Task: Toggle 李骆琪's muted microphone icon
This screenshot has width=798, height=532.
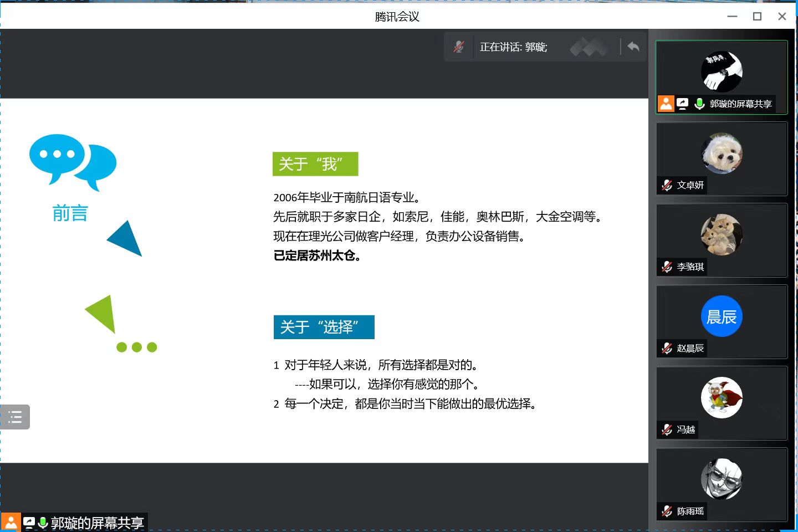Action: point(667,267)
